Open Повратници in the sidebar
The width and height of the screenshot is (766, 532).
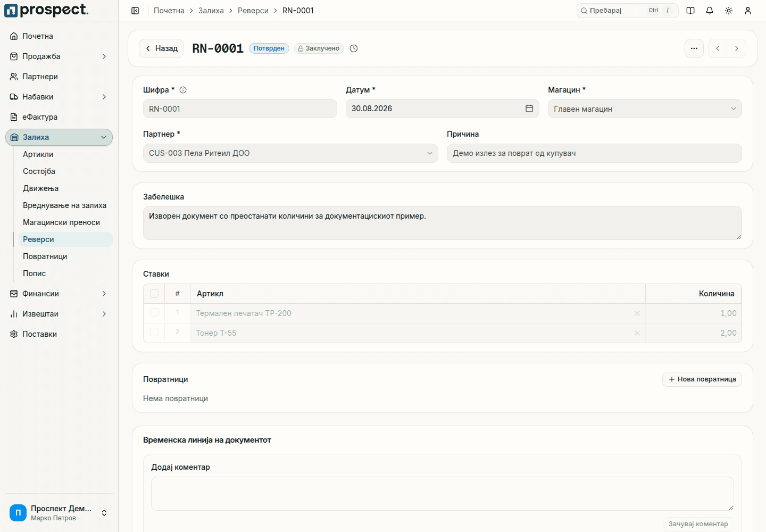tap(65, 256)
